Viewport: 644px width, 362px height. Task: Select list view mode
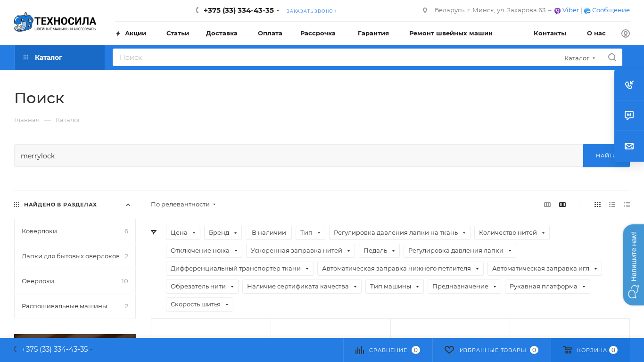point(612,205)
